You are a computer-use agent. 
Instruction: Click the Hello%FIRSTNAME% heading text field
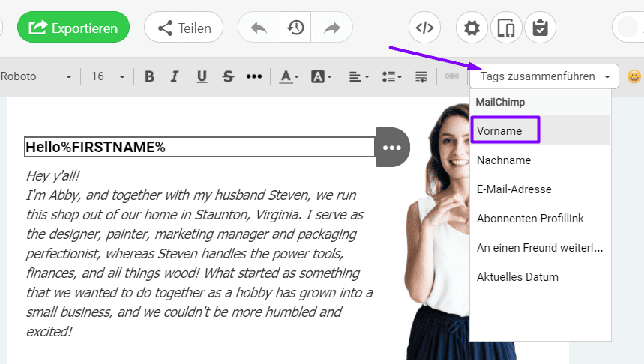pyautogui.click(x=199, y=147)
